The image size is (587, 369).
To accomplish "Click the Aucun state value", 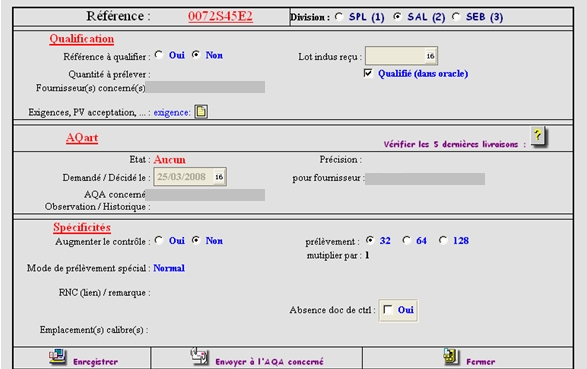I will [170, 160].
